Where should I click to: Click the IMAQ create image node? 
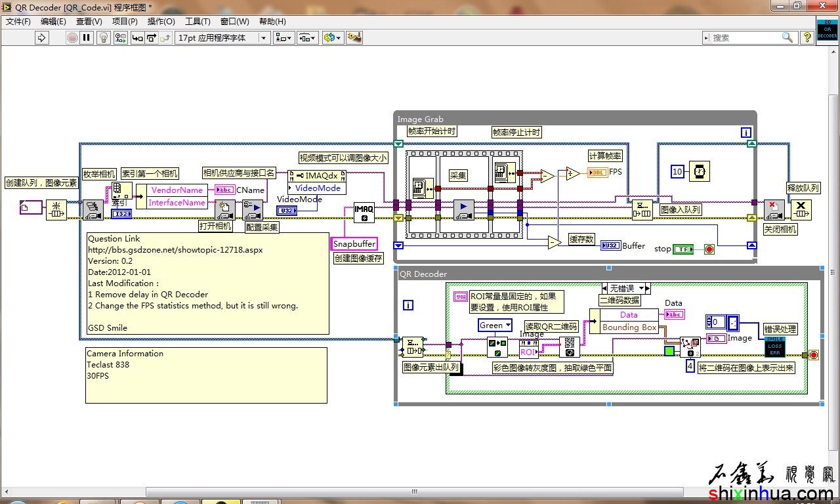pyautogui.click(x=364, y=211)
